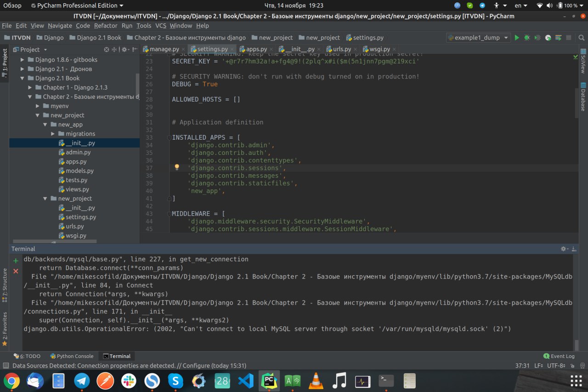588x392 pixels.
Task: Switch to manage.py editor tab
Action: coord(164,49)
